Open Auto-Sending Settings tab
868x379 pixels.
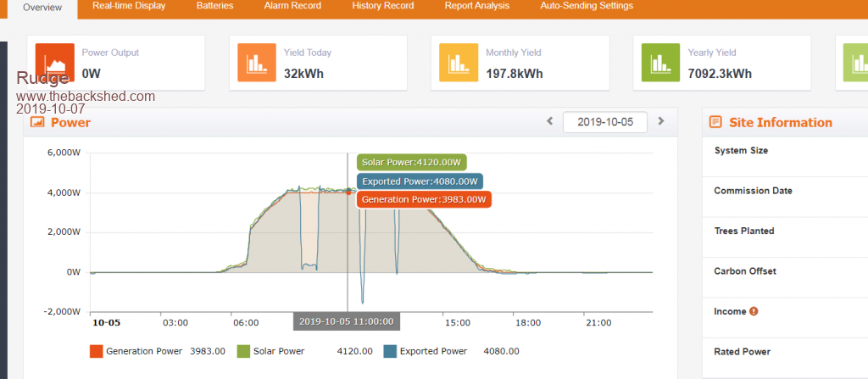587,6
